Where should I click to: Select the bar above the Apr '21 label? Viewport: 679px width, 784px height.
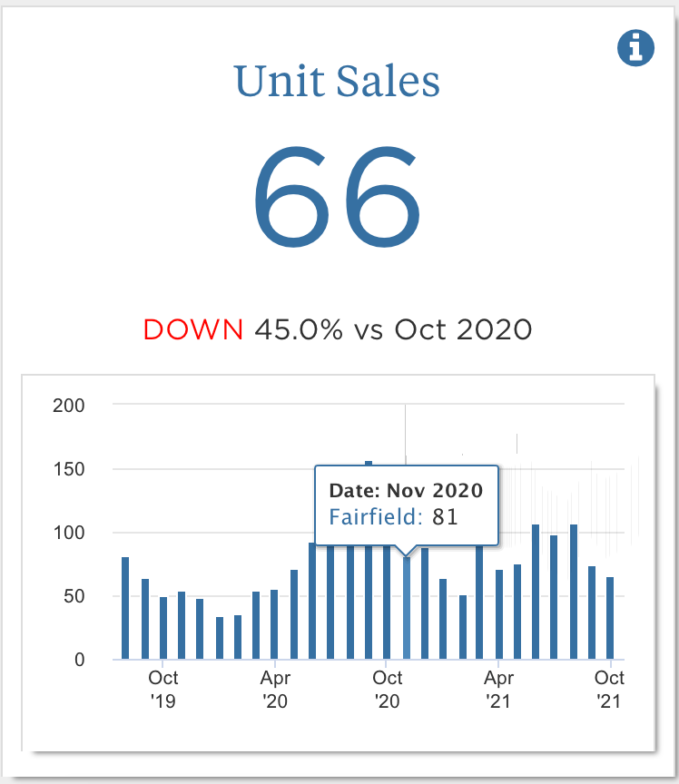coord(499,614)
